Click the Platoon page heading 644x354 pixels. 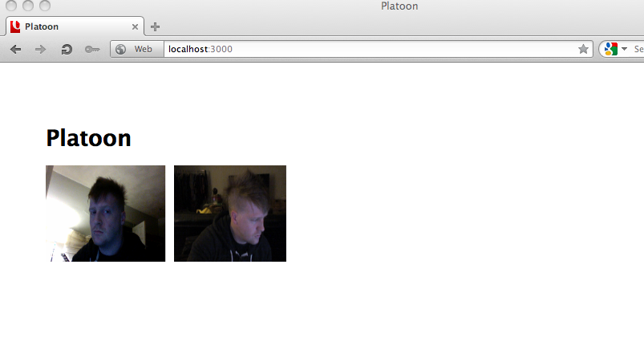pos(88,138)
